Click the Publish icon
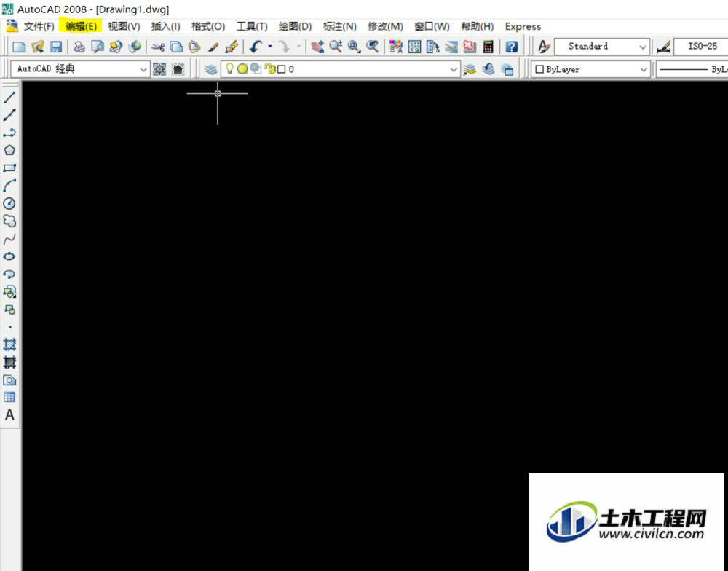This screenshot has height=571, width=728. click(x=116, y=47)
